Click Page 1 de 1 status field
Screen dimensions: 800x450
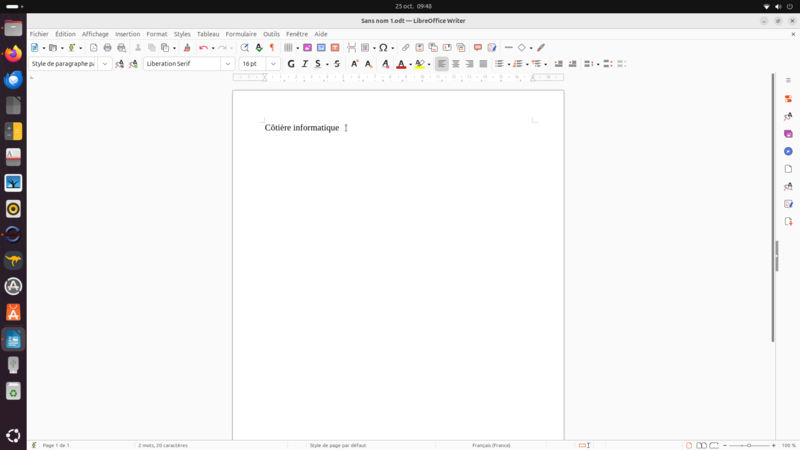pyautogui.click(x=56, y=445)
